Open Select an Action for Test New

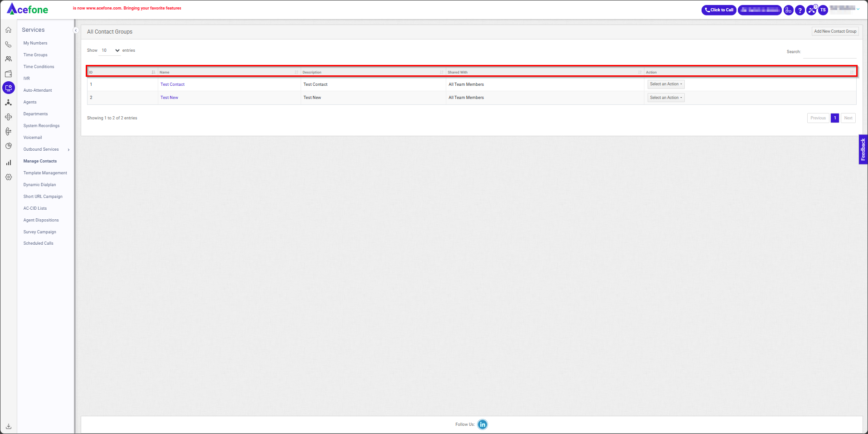666,98
